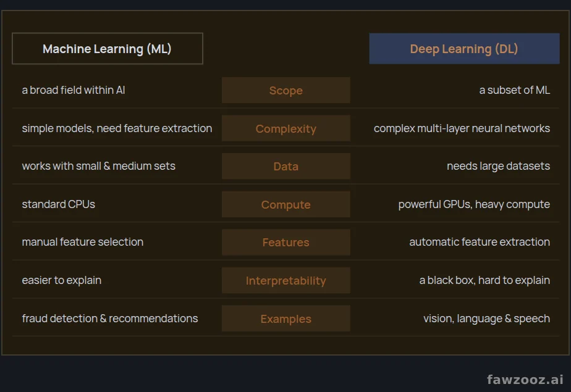Select text 'works with small & medium sets'
This screenshot has height=392, width=571.
[98, 166]
